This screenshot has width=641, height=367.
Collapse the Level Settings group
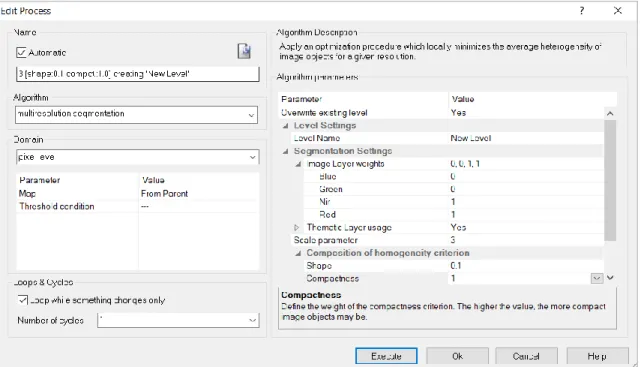click(285, 126)
